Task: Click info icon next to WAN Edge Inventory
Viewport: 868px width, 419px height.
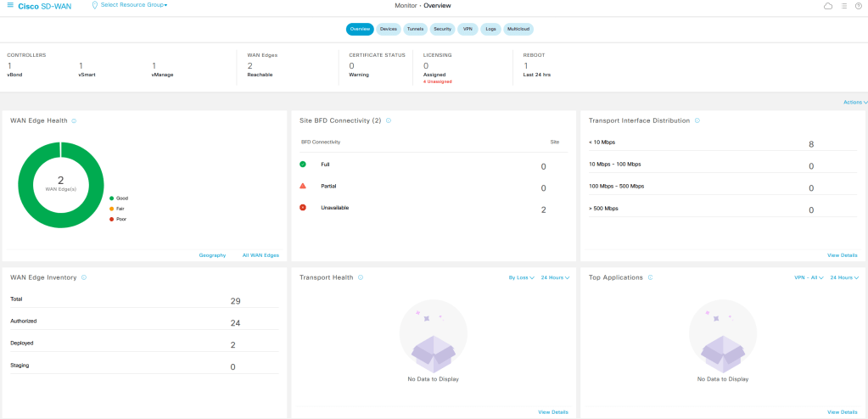Action: pyautogui.click(x=83, y=277)
